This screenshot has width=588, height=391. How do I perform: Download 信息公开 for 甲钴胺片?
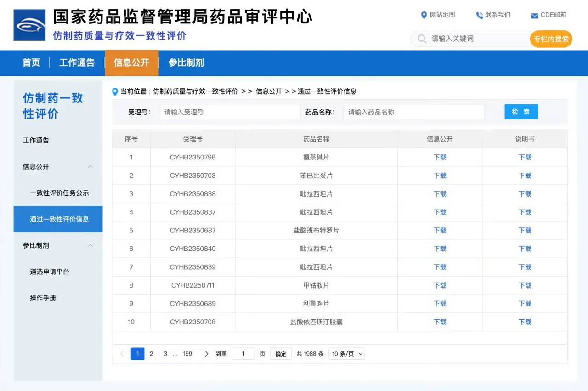(x=440, y=285)
